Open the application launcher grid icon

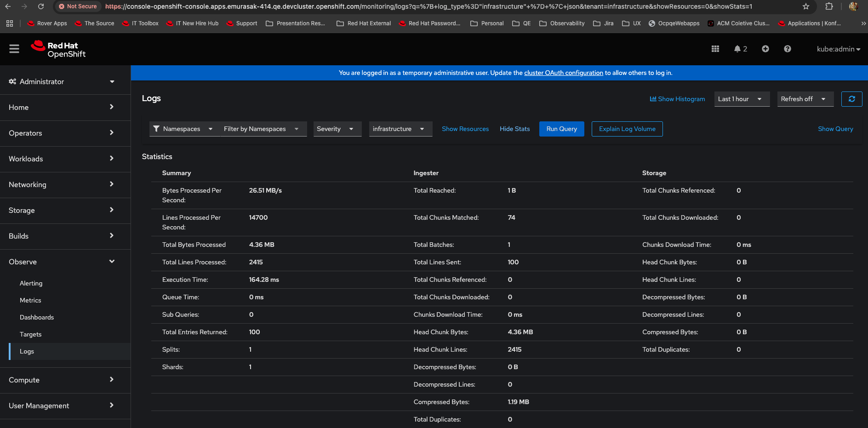(715, 49)
